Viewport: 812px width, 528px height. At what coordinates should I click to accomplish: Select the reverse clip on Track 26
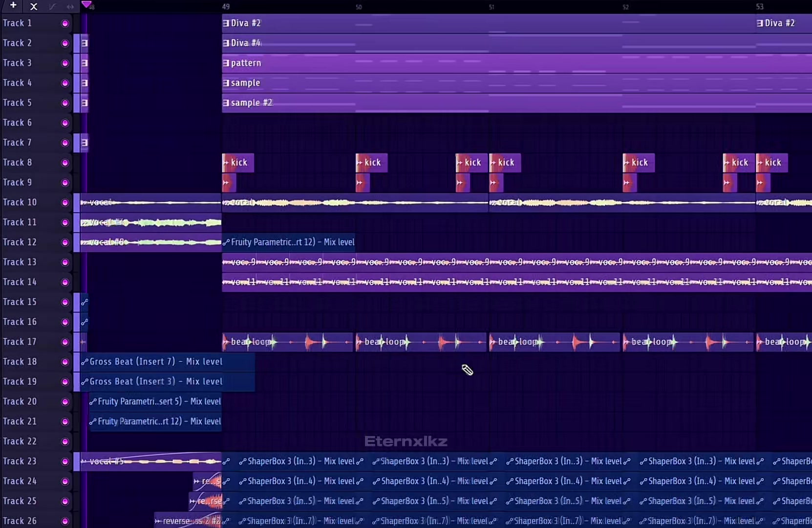[188, 521]
